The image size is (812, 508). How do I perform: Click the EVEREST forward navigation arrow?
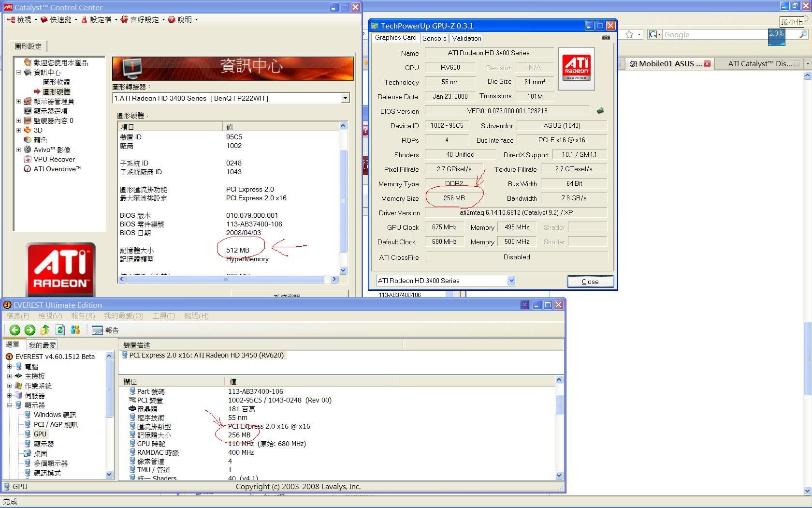(30, 330)
